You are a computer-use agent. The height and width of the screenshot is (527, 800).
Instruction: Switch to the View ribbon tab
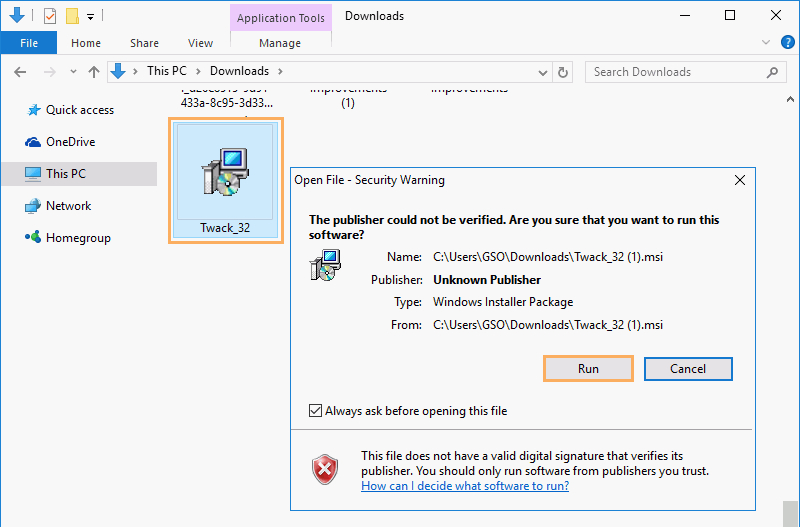pyautogui.click(x=200, y=43)
